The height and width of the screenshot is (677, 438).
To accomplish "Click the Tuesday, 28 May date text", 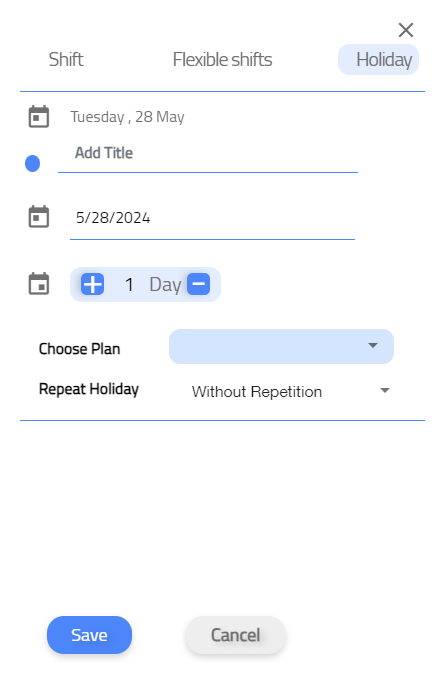I will click(x=127, y=117).
